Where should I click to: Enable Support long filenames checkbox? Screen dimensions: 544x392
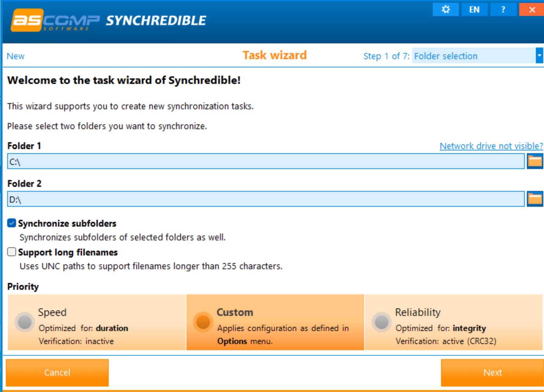(12, 252)
